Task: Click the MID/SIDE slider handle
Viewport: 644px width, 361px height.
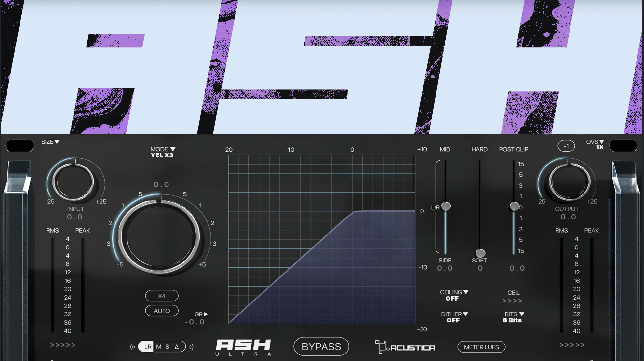Action: pos(446,206)
